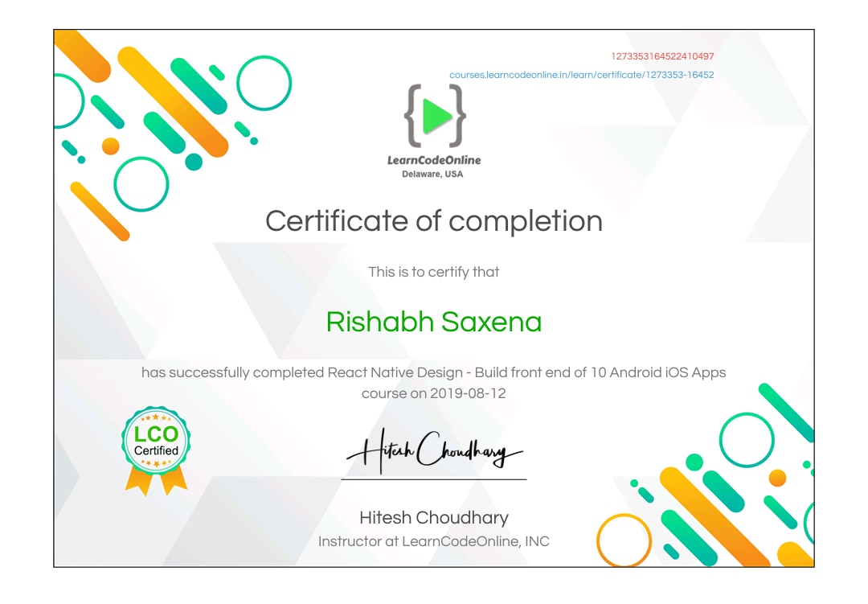Click the printed name Hitesh Choudhary
The image size is (868, 604).
pyautogui.click(x=434, y=517)
